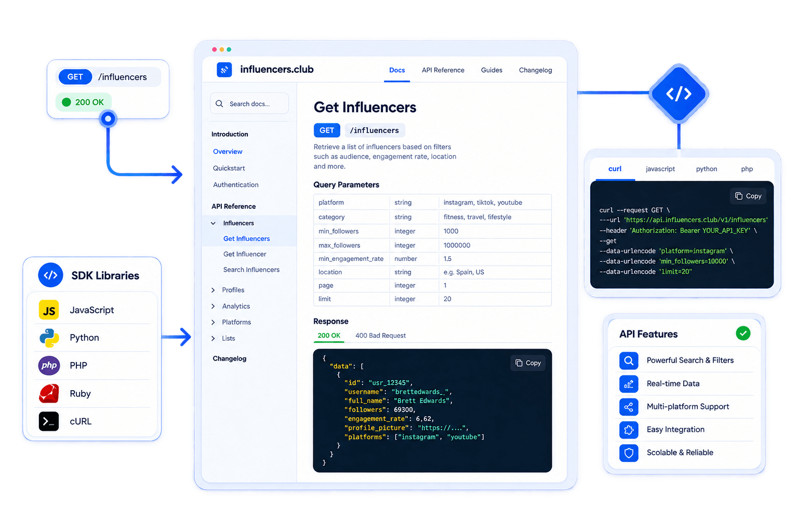Switch to the curl code tab

(615, 169)
